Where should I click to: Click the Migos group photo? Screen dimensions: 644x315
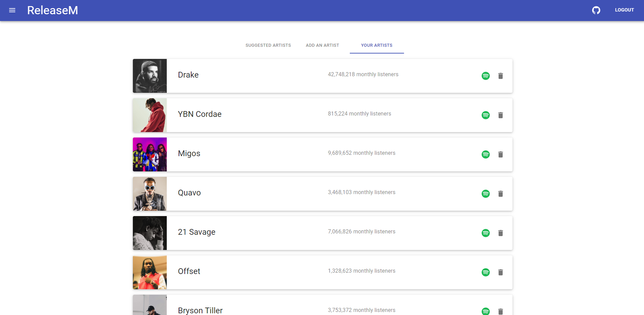point(150,154)
